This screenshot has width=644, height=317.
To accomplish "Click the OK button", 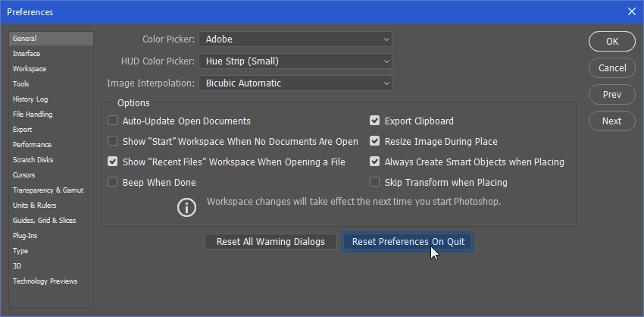I will click(612, 42).
